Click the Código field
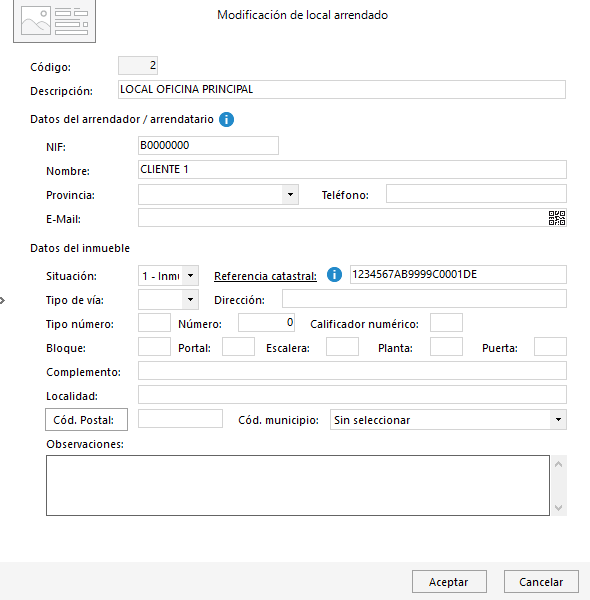Viewport: 590px width, 600px height. pyautogui.click(x=138, y=65)
